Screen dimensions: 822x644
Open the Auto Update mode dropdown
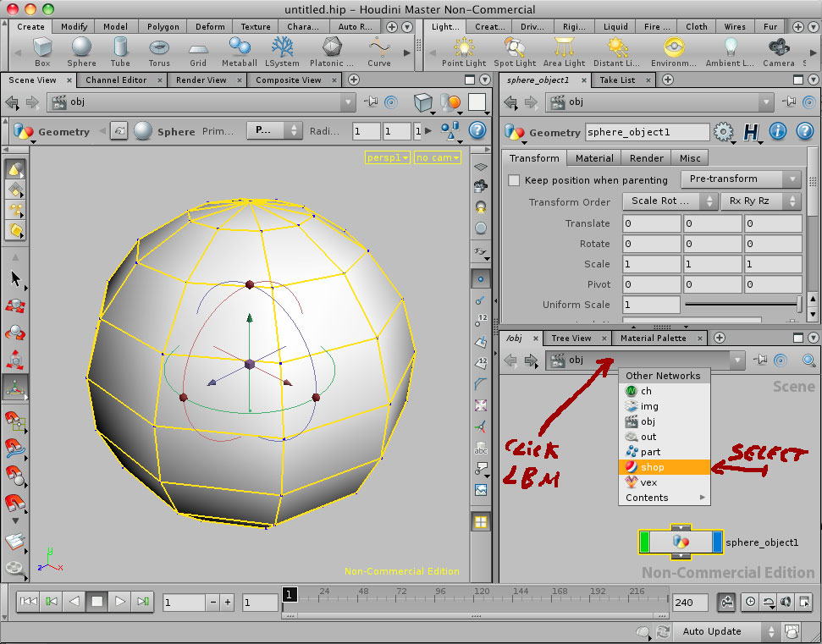726,631
